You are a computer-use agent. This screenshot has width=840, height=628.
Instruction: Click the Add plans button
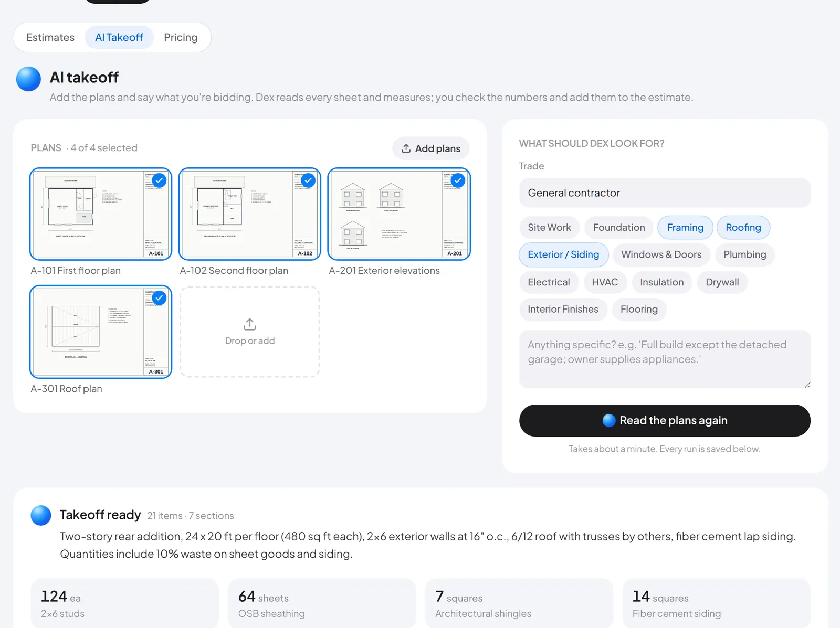click(430, 148)
